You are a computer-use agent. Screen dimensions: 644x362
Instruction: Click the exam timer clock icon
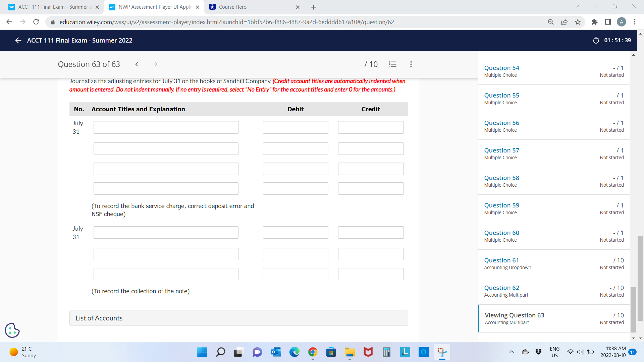[x=596, y=41]
